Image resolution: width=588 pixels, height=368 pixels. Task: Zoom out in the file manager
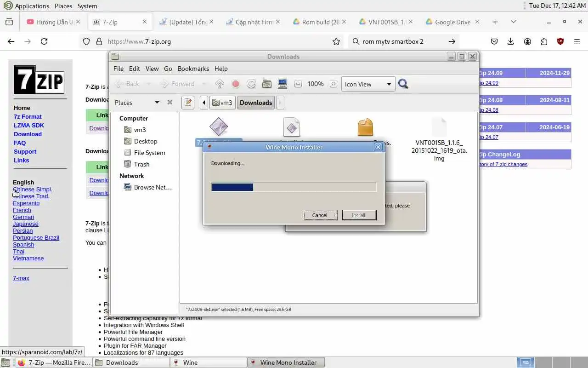[x=298, y=84]
